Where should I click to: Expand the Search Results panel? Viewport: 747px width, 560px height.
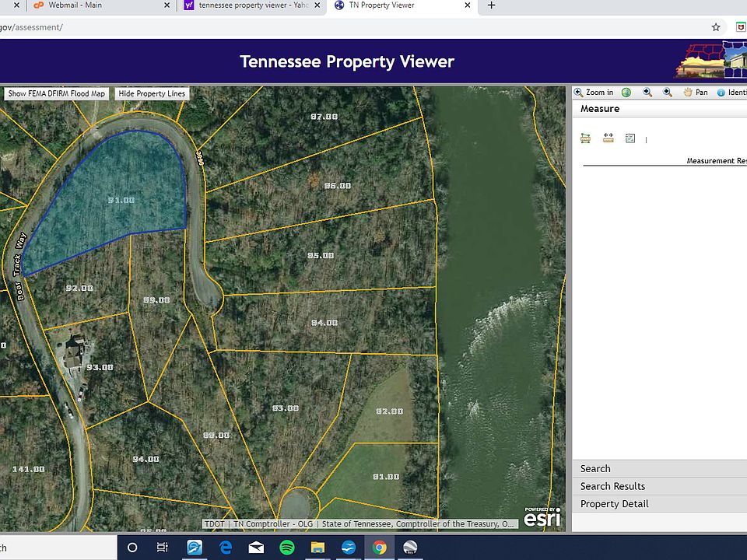(612, 486)
